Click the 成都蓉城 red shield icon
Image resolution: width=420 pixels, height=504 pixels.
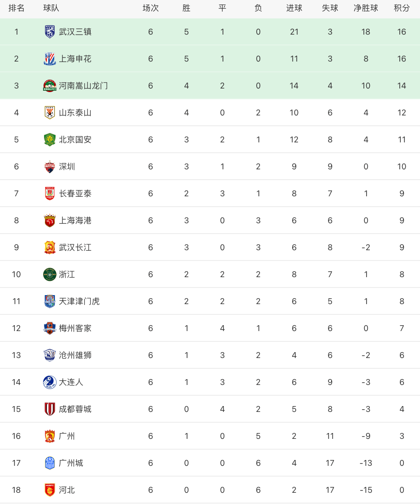[50, 409]
